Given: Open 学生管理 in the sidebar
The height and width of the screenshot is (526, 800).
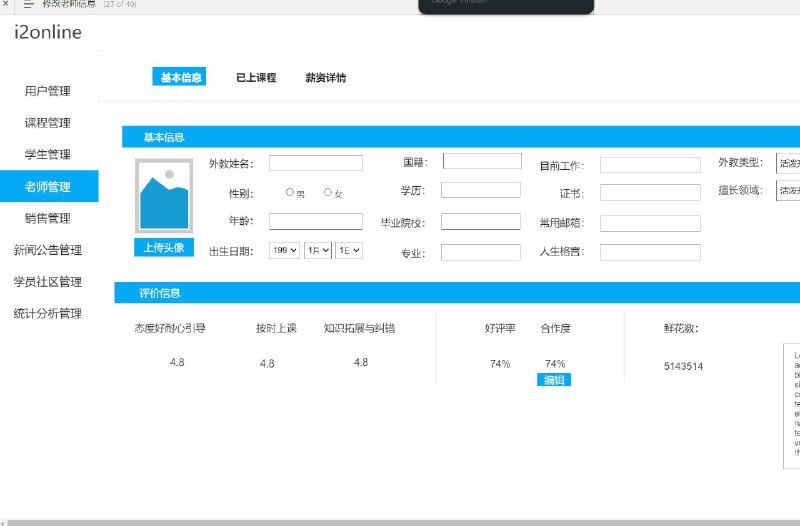Looking at the screenshot, I should click(48, 154).
